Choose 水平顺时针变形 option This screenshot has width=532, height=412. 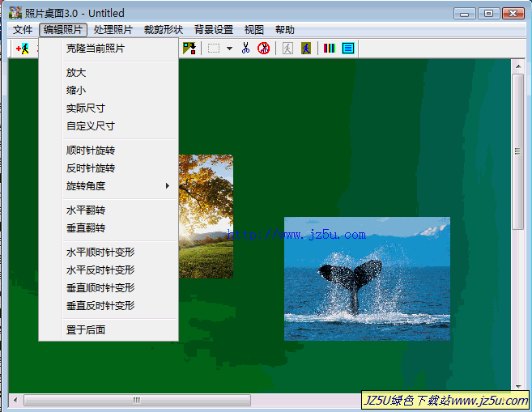[109, 253]
